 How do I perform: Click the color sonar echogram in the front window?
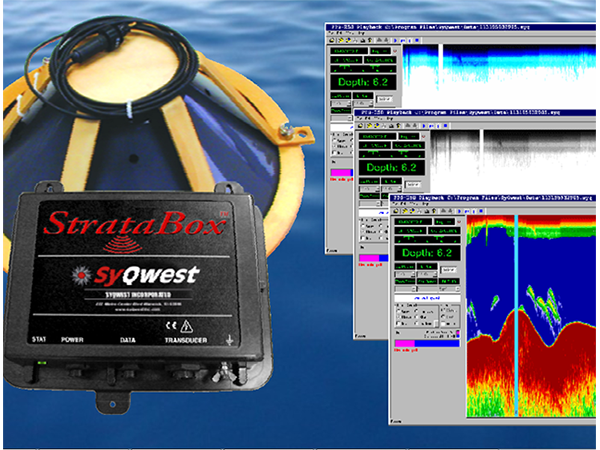click(x=533, y=316)
